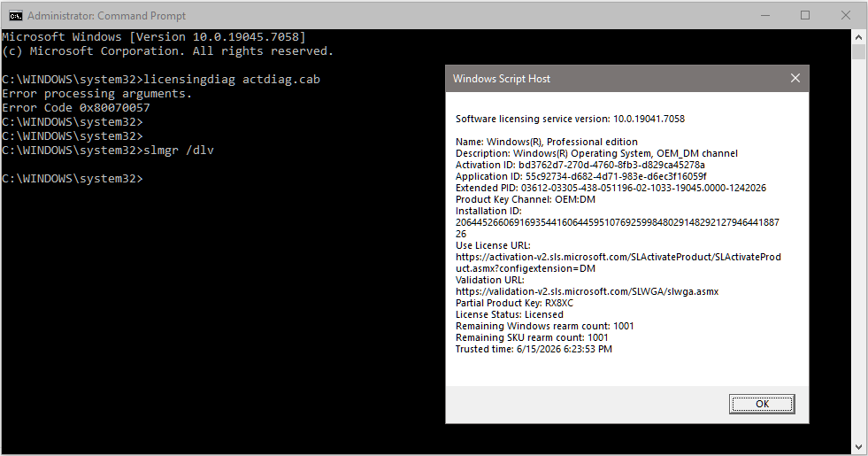Screen dimensions: 868x456
Task: Click the 'Use License URL:' label
Action: 493,245
